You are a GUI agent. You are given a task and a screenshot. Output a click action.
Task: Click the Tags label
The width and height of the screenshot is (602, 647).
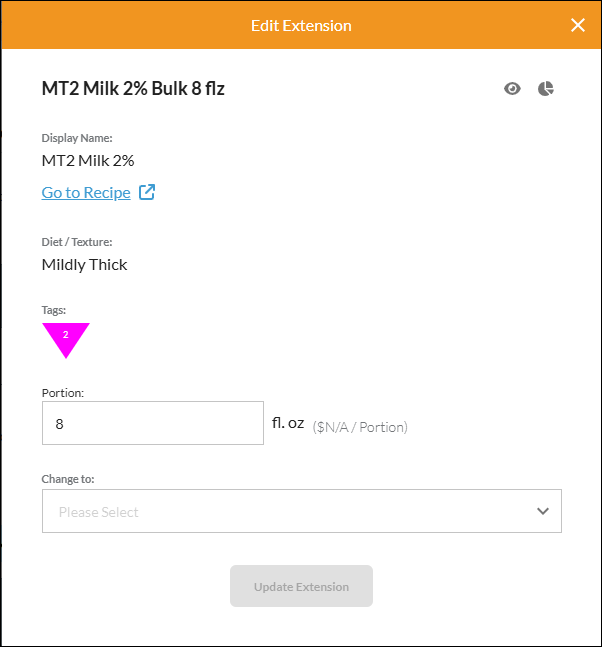(x=54, y=310)
